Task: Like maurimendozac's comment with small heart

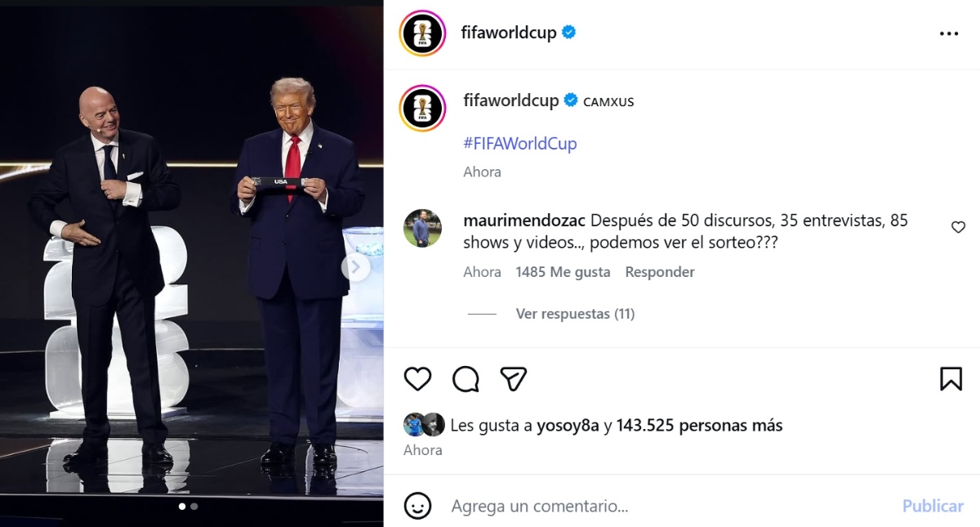Action: point(959,228)
